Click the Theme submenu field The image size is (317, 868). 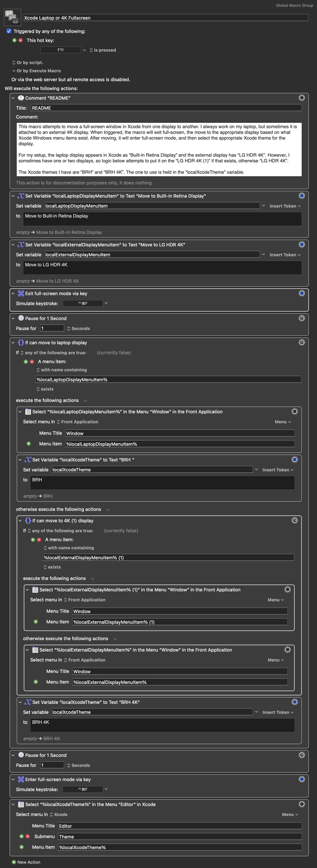[x=180, y=836]
